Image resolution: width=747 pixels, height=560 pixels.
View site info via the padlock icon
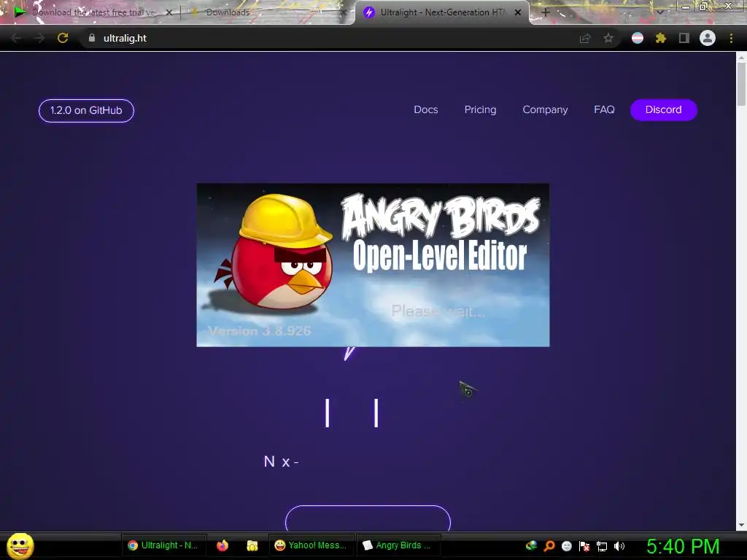(92, 38)
